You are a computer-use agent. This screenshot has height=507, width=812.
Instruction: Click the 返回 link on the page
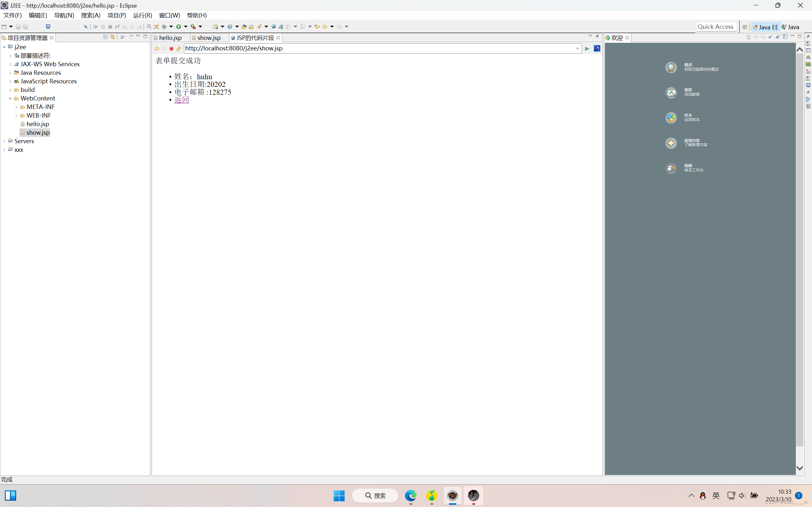coord(181,100)
